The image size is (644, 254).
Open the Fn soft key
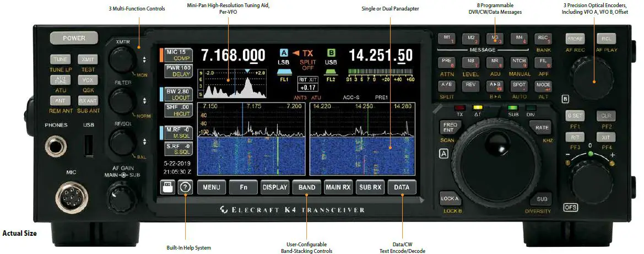click(x=243, y=187)
